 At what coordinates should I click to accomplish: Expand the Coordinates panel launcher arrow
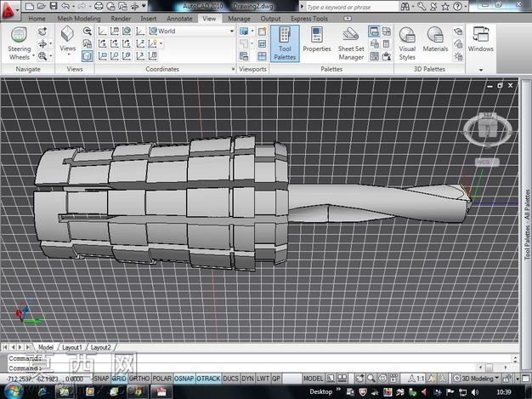pyautogui.click(x=233, y=69)
